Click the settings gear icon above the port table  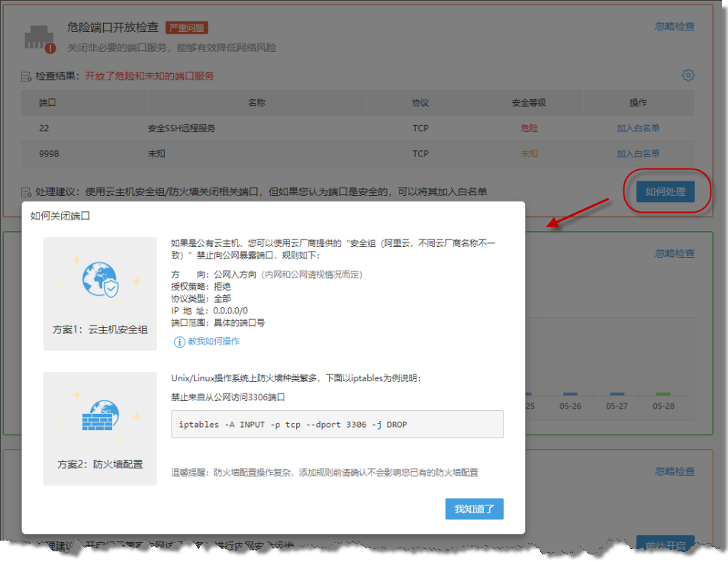point(688,75)
